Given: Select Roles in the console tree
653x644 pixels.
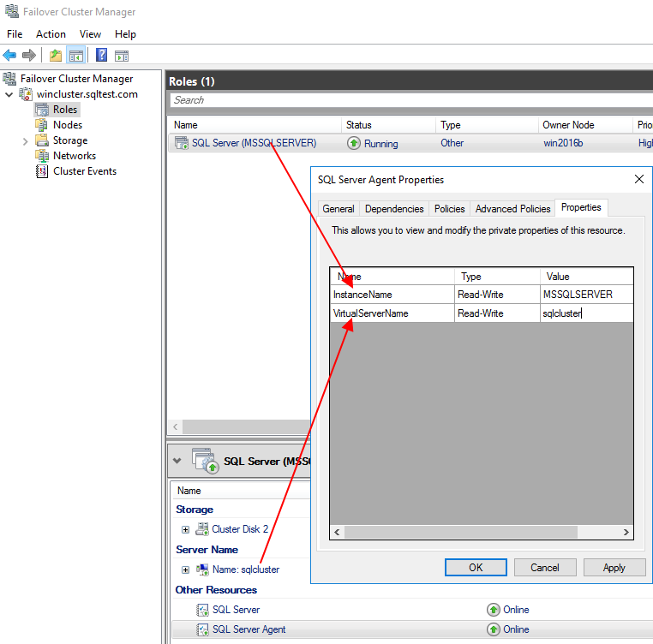Looking at the screenshot, I should tap(65, 110).
